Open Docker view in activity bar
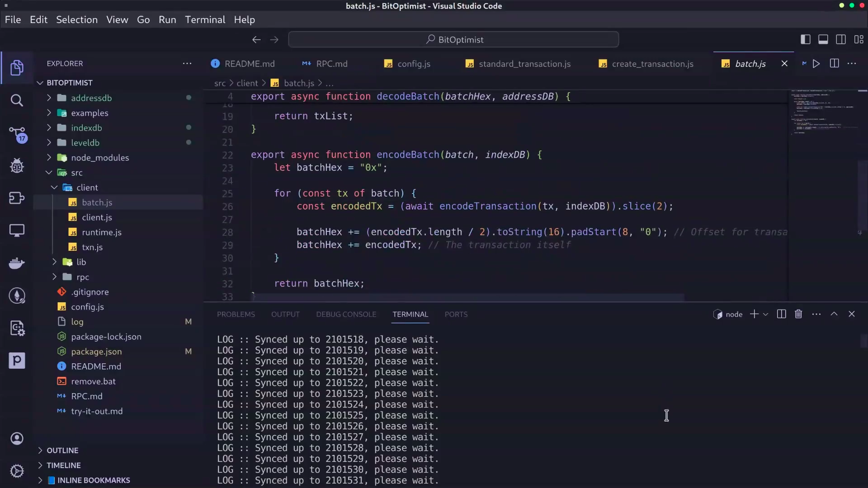This screenshot has height=488, width=868. click(17, 263)
